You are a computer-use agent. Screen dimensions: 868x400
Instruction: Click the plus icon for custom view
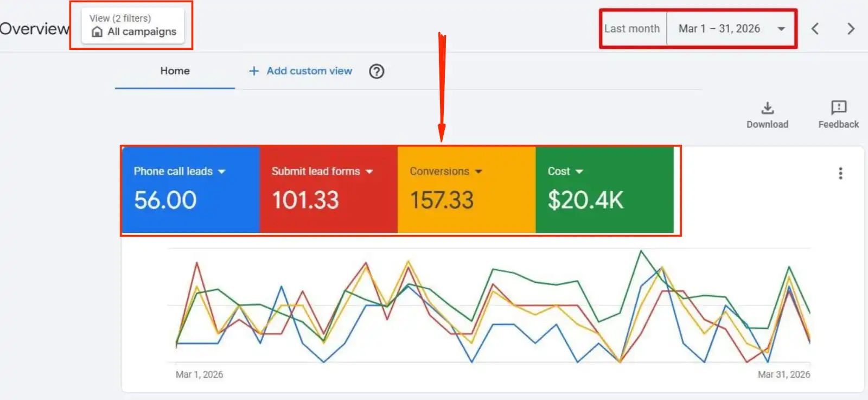(x=253, y=71)
